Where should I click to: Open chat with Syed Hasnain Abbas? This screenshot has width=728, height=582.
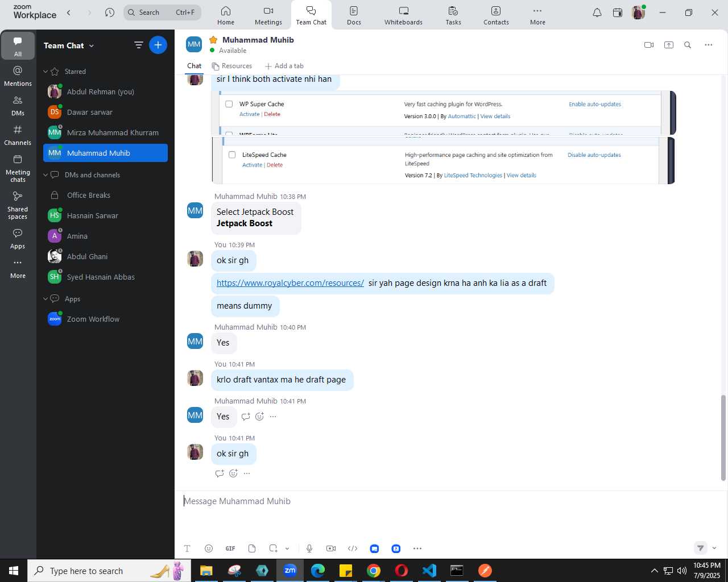tap(105, 277)
